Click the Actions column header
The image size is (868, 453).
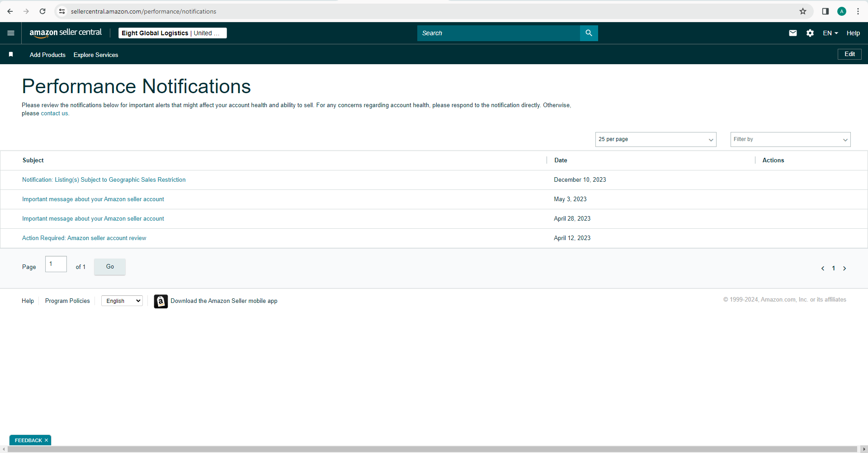(x=773, y=160)
